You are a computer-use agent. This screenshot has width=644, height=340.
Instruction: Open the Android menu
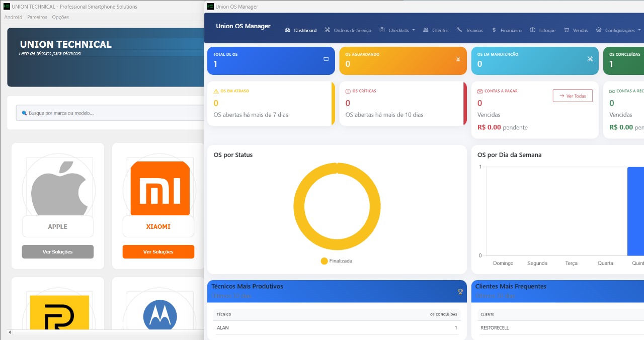(13, 17)
